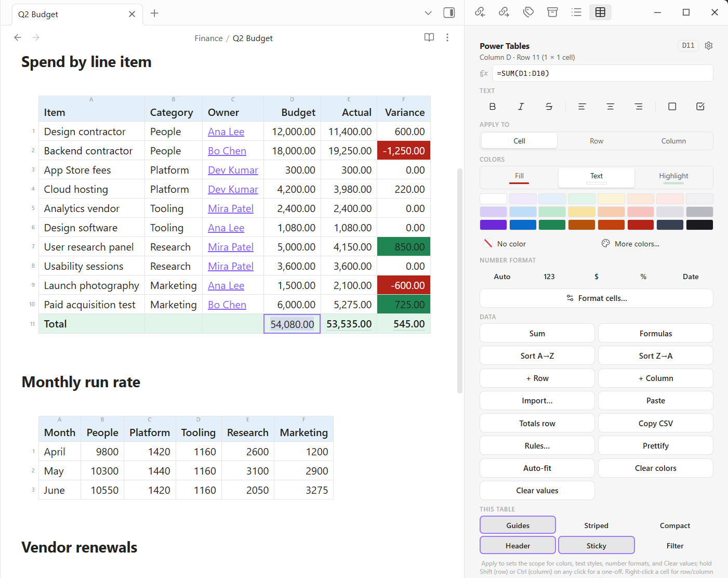
Task: Sort the column A to Z
Action: point(537,356)
